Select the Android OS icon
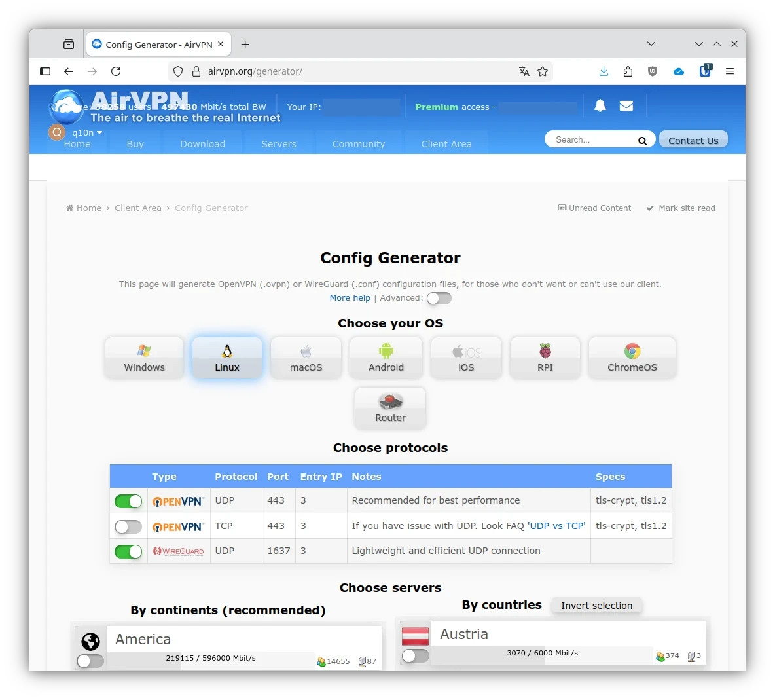This screenshot has width=775, height=700. (x=386, y=358)
